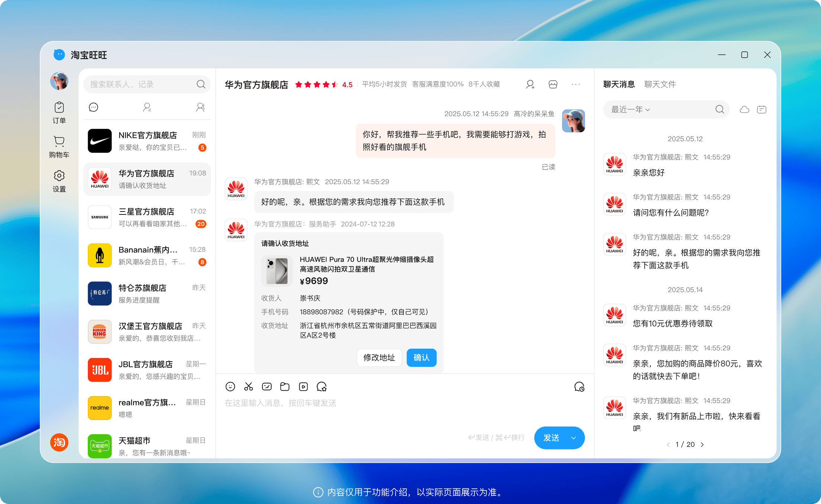The width and height of the screenshot is (821, 504).
Task: Show the contacts list tab icon
Action: [x=147, y=107]
